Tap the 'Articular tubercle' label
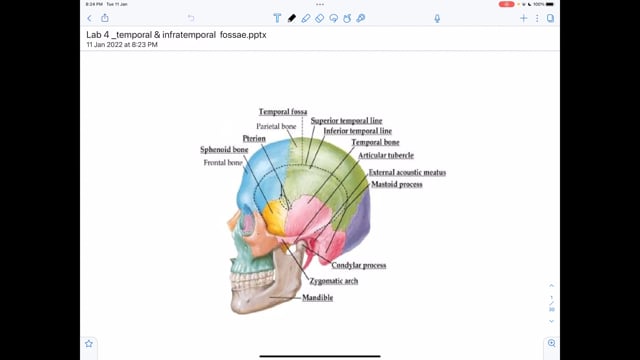Image resolution: width=640 pixels, height=360 pixels. tap(386, 156)
